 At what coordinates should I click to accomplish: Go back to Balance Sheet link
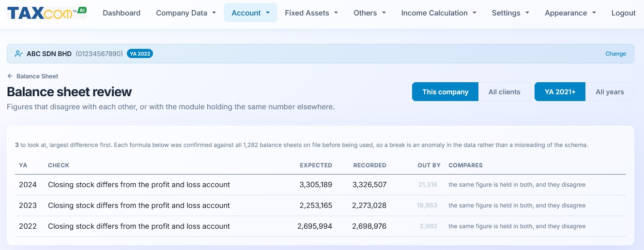pos(37,76)
